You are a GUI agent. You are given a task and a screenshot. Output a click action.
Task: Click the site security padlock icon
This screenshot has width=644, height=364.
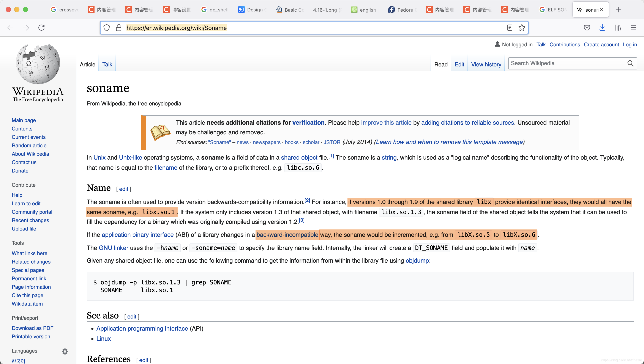point(119,28)
